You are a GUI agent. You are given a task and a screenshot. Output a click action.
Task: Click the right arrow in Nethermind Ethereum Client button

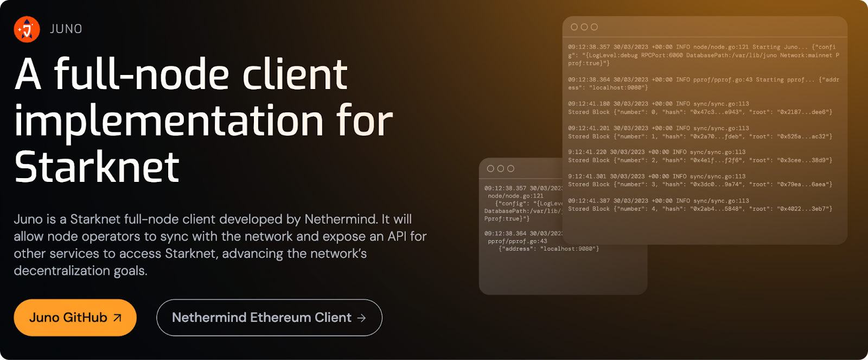[x=361, y=318]
